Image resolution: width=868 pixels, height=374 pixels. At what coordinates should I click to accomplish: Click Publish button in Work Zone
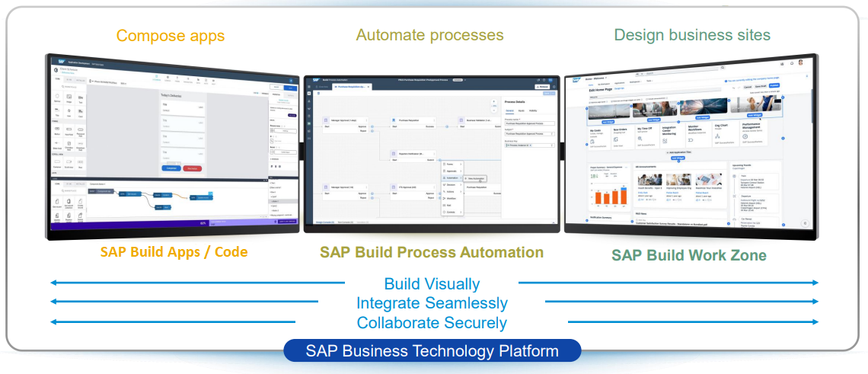pyautogui.click(x=774, y=85)
